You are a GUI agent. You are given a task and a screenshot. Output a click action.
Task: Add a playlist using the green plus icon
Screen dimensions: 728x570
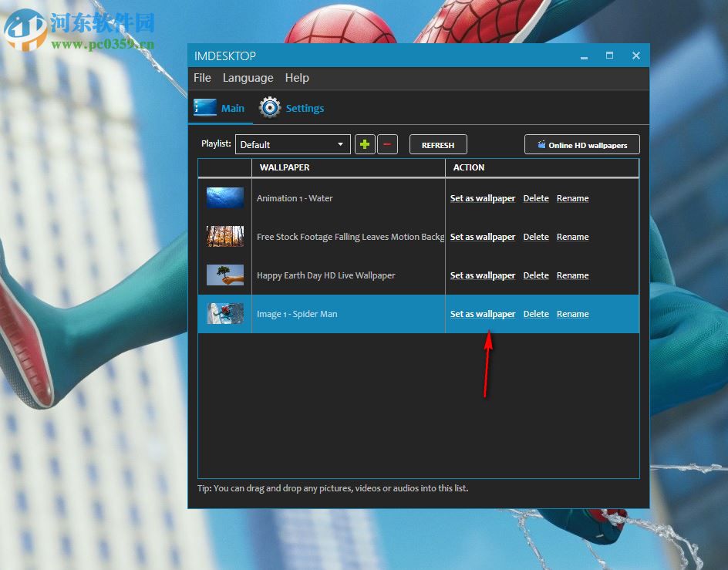tap(365, 144)
